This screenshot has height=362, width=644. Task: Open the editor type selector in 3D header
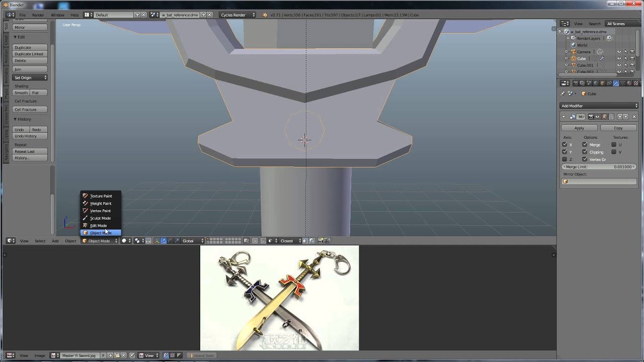click(10, 241)
